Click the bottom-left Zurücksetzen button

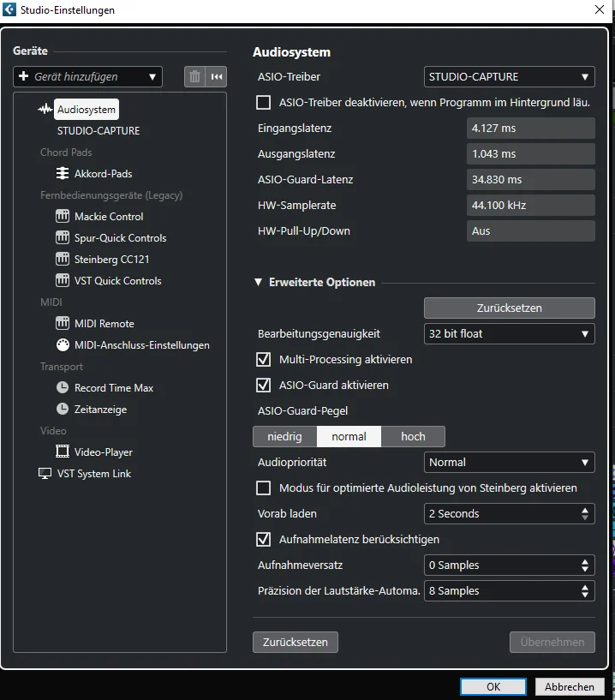[x=295, y=642]
